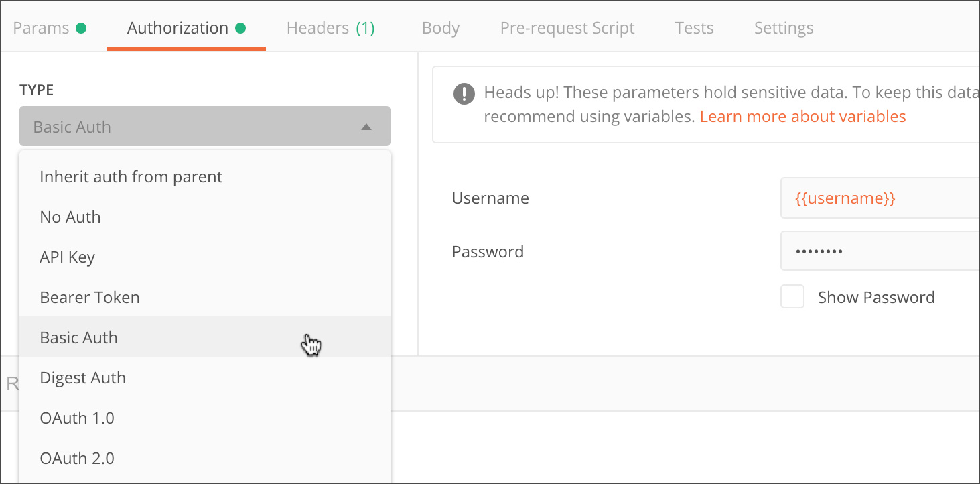980x484 pixels.
Task: Pick Bearer Token from the dropdown
Action: [x=90, y=297]
